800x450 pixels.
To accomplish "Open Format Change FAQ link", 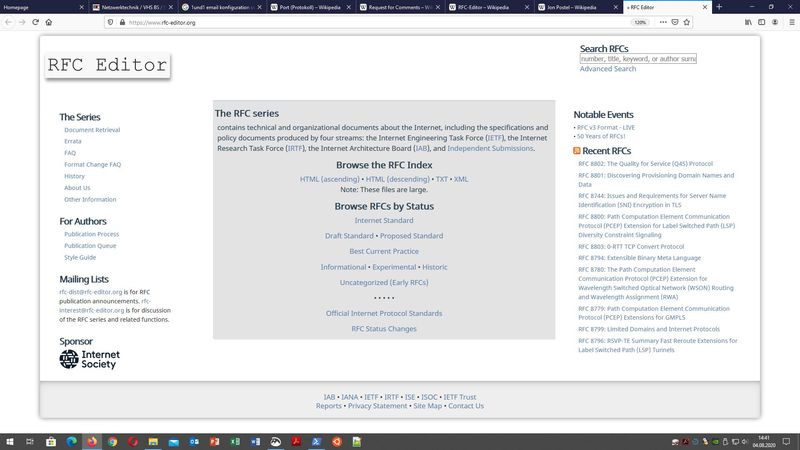I will tap(92, 164).
